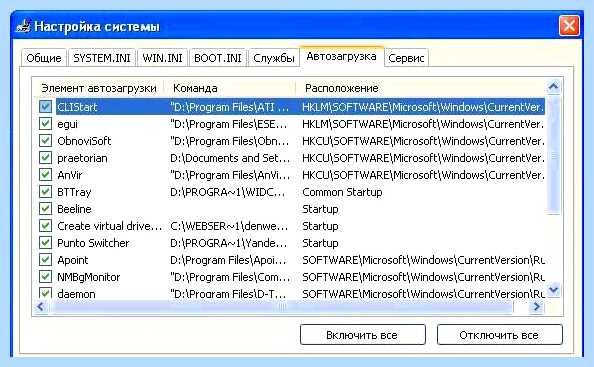Toggle Create virtual drive checkbox
The height and width of the screenshot is (367, 594).
[45, 226]
